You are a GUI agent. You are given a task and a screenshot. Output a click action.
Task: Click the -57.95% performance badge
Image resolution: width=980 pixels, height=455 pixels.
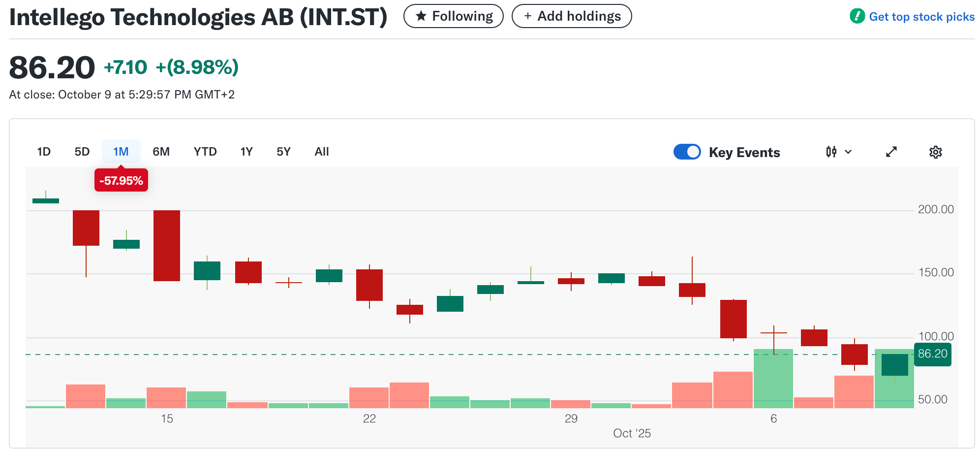click(121, 180)
